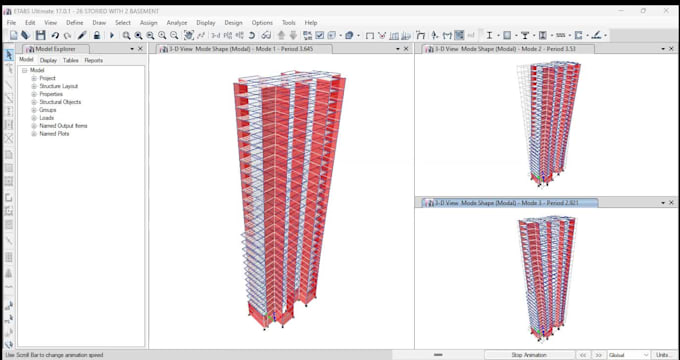This screenshot has width=680, height=360.
Task: Click the Rubber Band Zoom icon
Action: click(126, 36)
